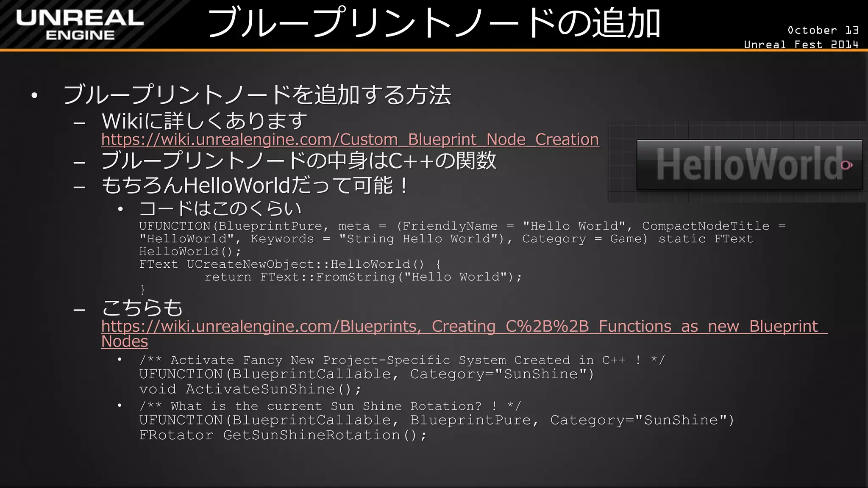This screenshot has width=868, height=488.
Task: Click the line 'Wikiに詳しくあります'
Action: pyautogui.click(x=205, y=121)
